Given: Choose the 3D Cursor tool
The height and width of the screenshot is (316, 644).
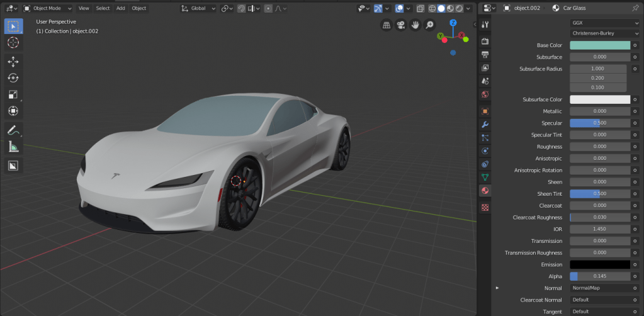Looking at the screenshot, I should point(13,43).
